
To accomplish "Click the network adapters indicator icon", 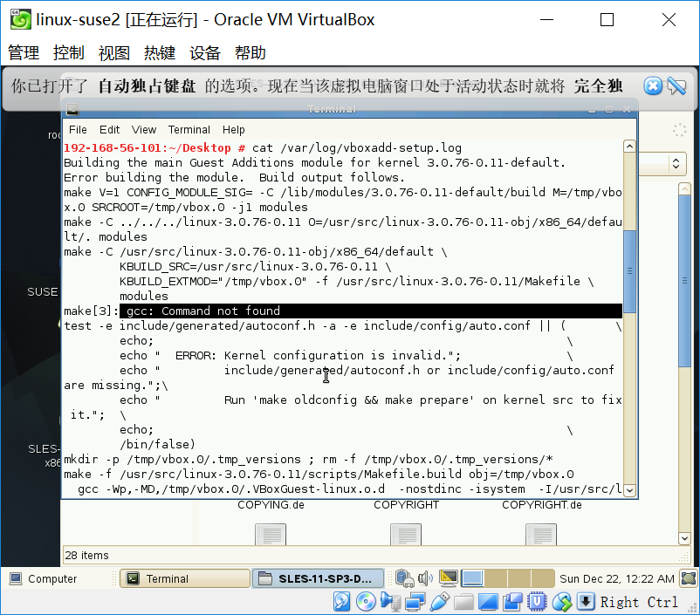I will 415,602.
